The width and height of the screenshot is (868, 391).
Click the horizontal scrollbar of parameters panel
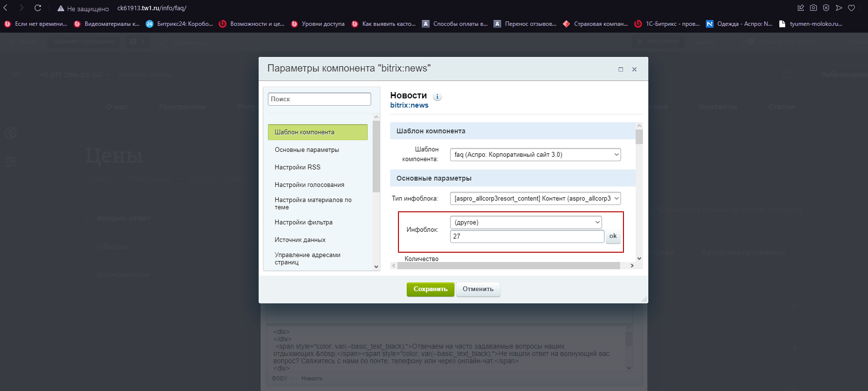[x=507, y=266]
